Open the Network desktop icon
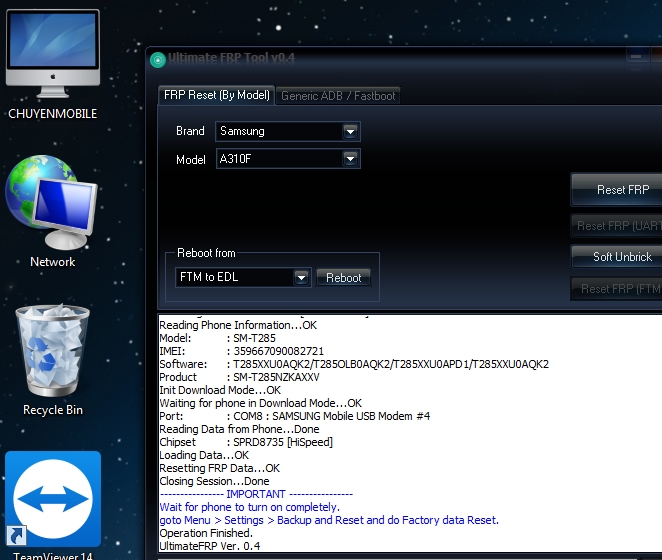 [x=52, y=211]
